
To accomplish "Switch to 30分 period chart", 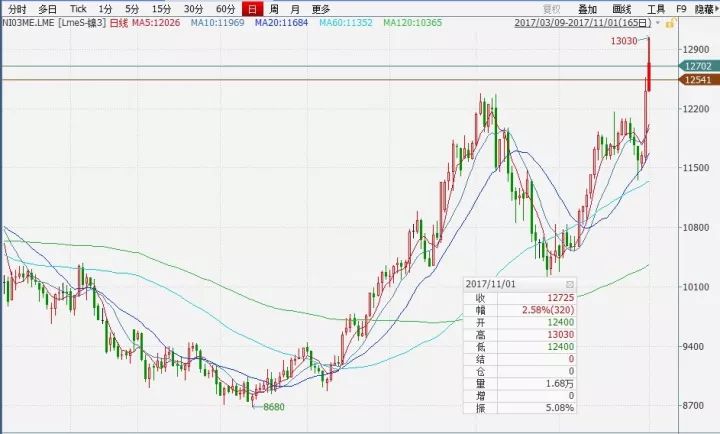I will (193, 8).
